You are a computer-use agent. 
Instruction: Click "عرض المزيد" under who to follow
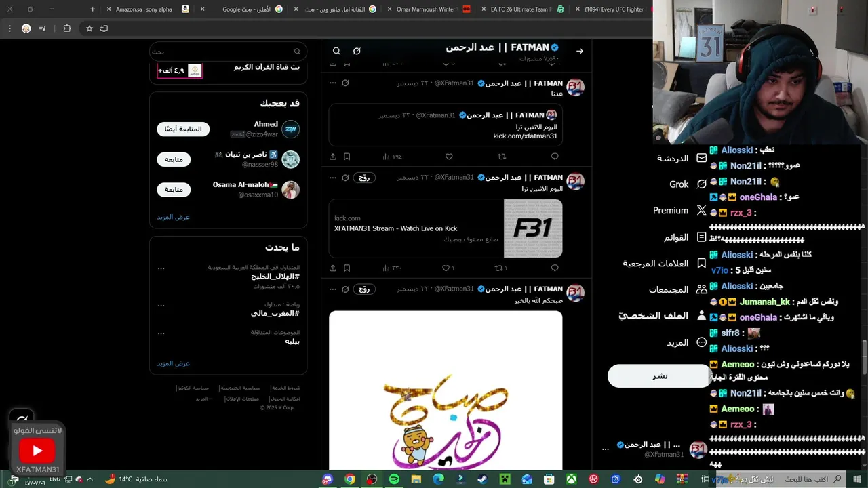click(x=174, y=217)
